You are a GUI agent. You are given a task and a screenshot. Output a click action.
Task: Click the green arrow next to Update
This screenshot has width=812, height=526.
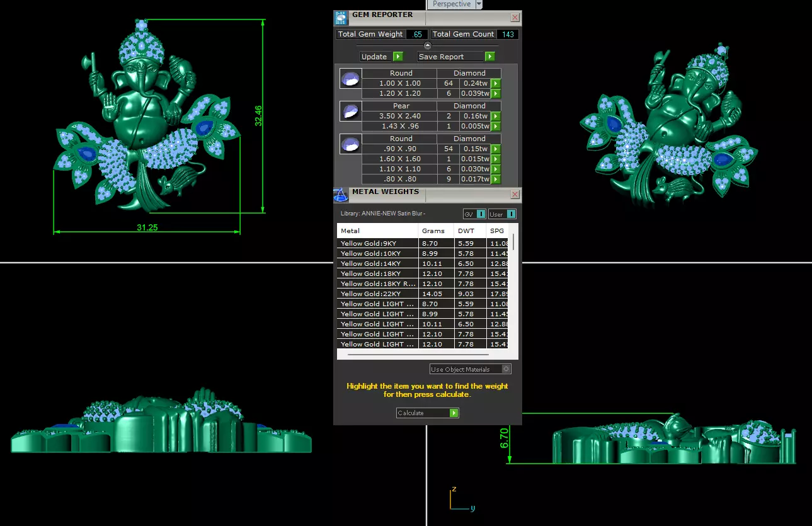point(397,57)
